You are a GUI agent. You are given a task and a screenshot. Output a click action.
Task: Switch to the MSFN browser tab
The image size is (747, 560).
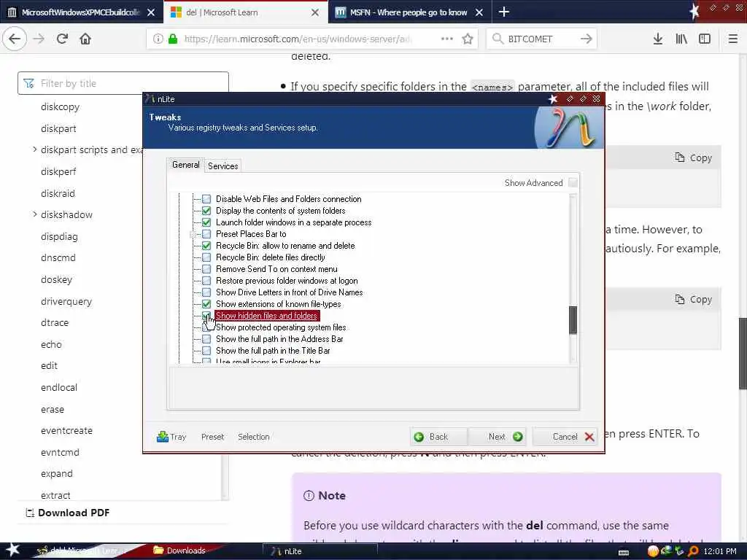pos(409,12)
